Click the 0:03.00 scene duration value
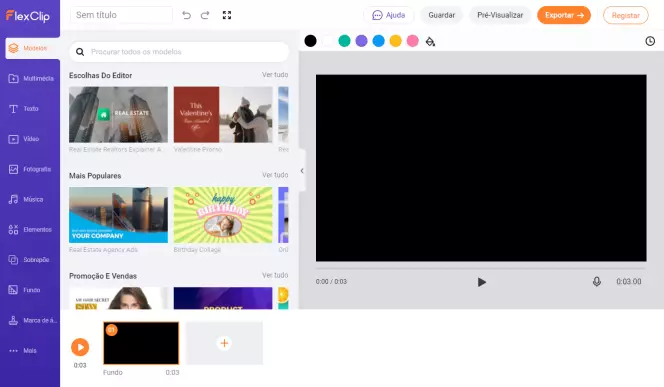Screen dimensions: 664x387 click(629, 282)
